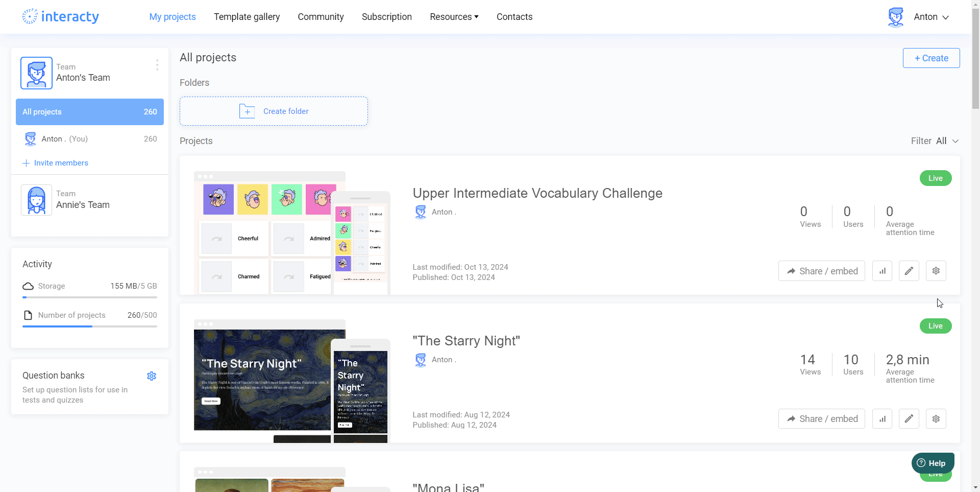Click "260/500" projects count value

[142, 315]
